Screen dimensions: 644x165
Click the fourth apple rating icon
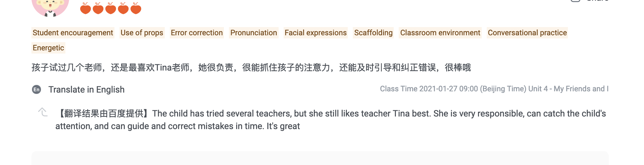coord(123,9)
